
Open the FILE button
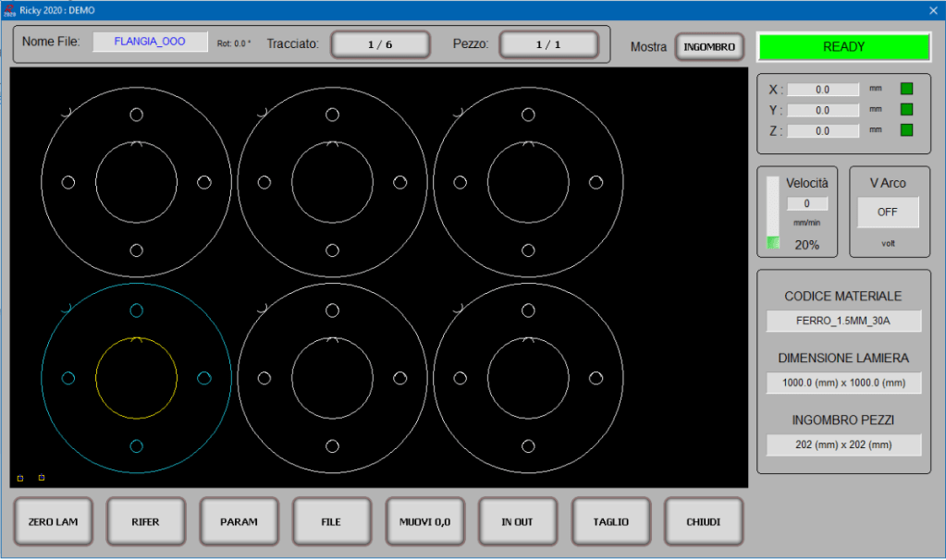[331, 522]
